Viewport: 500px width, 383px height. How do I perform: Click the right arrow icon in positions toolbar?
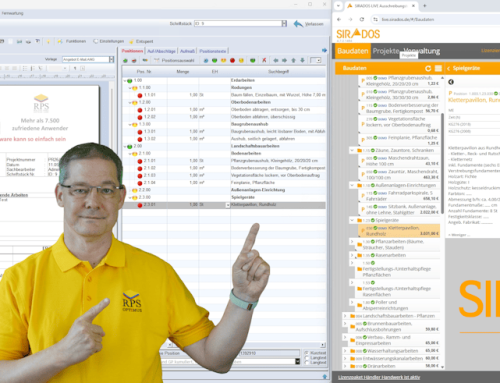tap(284, 60)
